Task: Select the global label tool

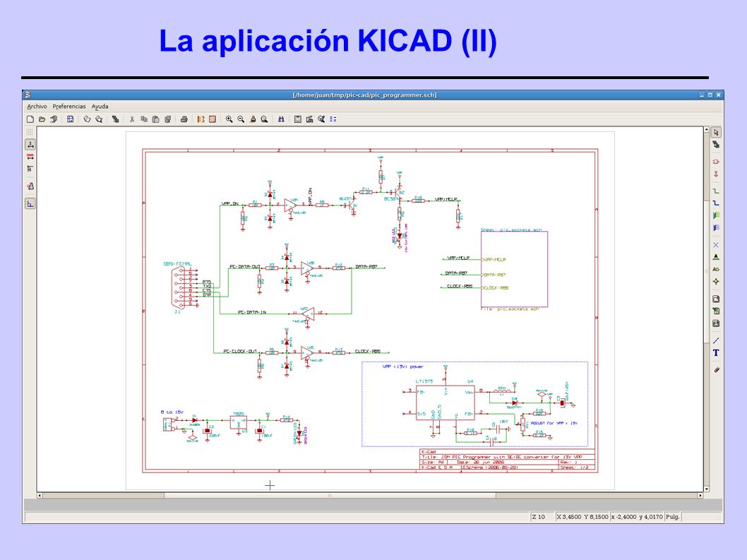Action: click(715, 269)
